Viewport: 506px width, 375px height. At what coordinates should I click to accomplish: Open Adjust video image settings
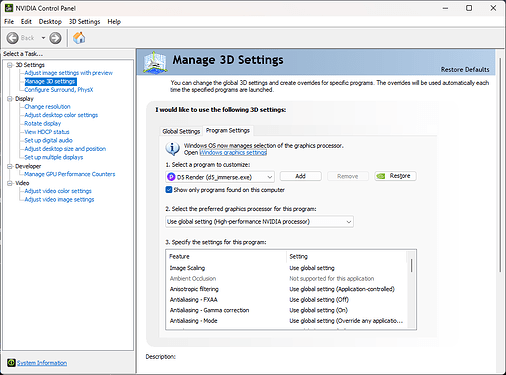point(59,199)
